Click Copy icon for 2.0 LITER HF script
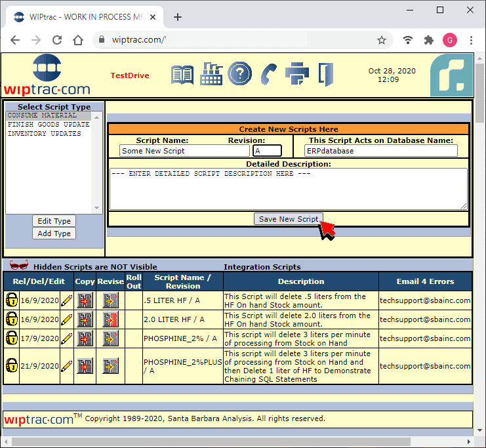This screenshot has width=486, height=448. point(85,320)
